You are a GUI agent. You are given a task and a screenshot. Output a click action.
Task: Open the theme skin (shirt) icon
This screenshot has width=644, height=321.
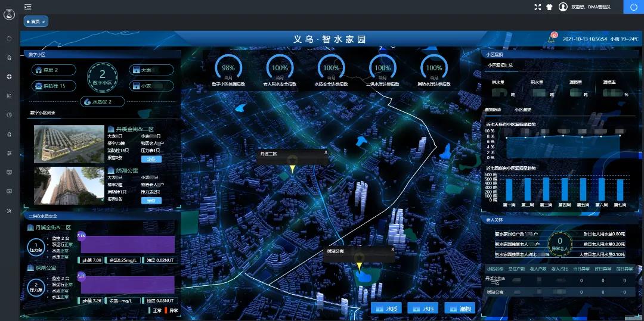pos(549,7)
